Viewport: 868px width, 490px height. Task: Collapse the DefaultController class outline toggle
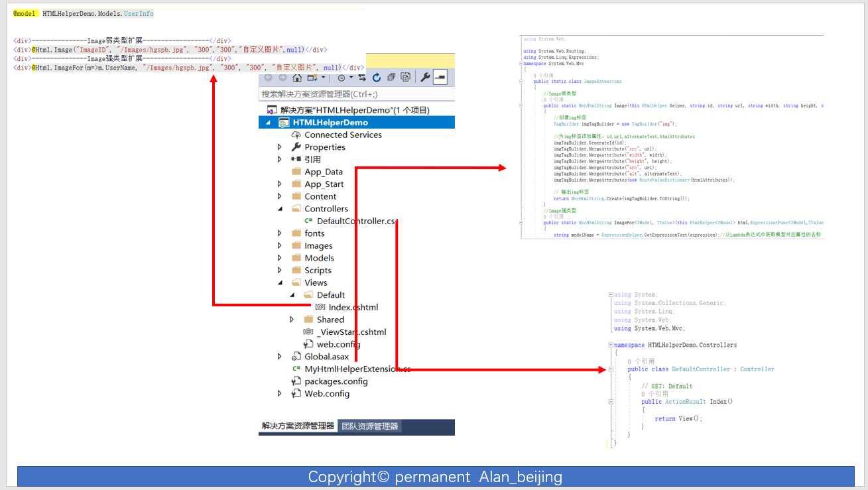coord(609,369)
